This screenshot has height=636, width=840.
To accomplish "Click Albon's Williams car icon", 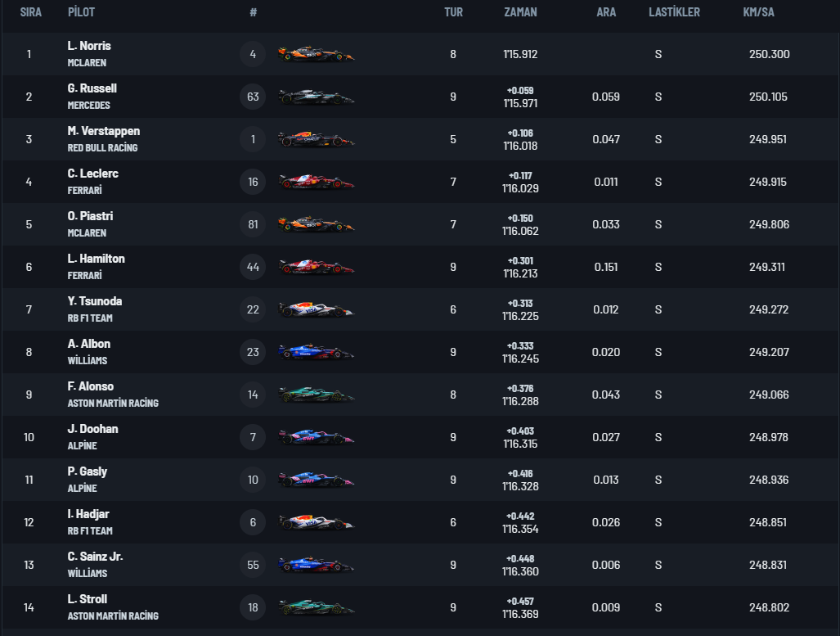I will click(x=316, y=353).
